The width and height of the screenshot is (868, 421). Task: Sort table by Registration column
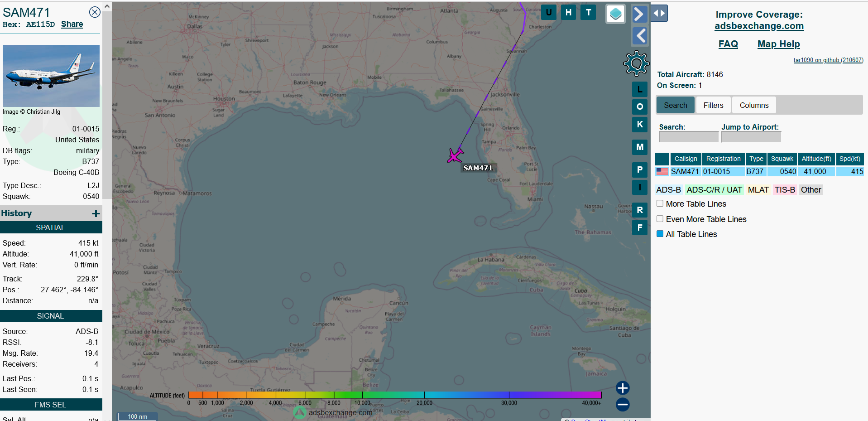pyautogui.click(x=723, y=159)
